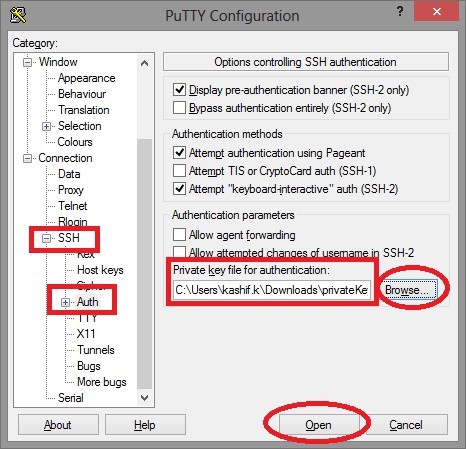This screenshot has height=449, width=466.
Task: Enable Attempt TIS or CryptoCard auth checkbox
Action: [179, 171]
